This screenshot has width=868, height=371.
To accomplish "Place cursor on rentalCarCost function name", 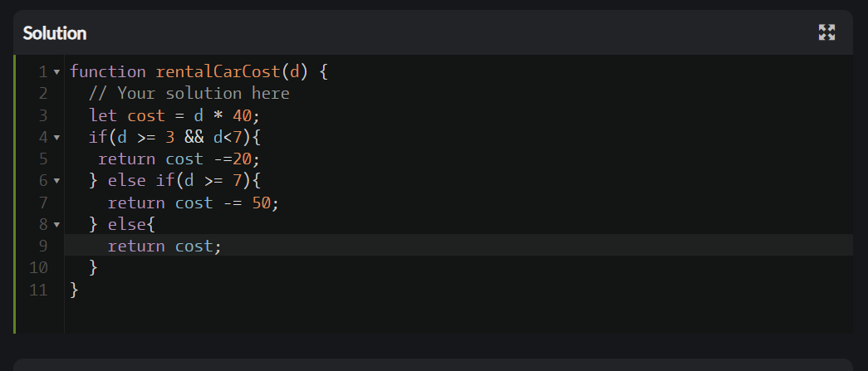I will (218, 72).
